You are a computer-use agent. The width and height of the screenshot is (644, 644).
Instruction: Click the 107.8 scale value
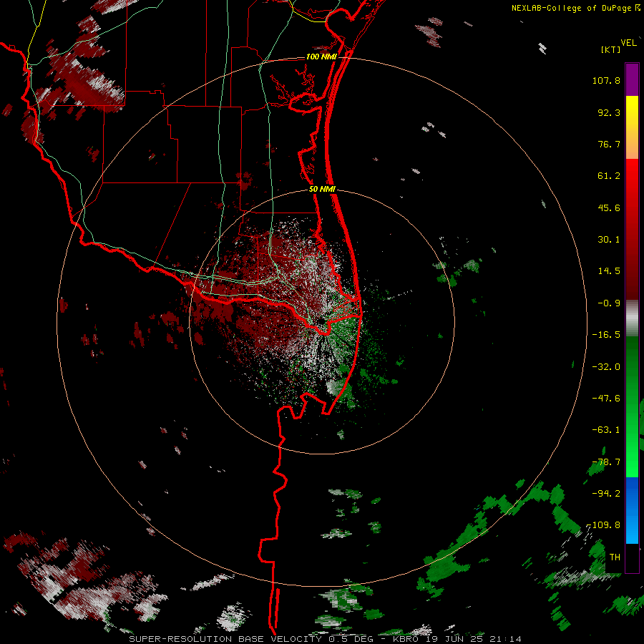point(606,80)
